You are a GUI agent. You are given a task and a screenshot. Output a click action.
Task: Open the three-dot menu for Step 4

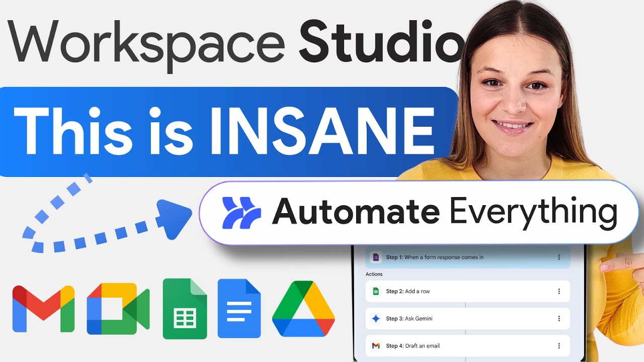(559, 345)
